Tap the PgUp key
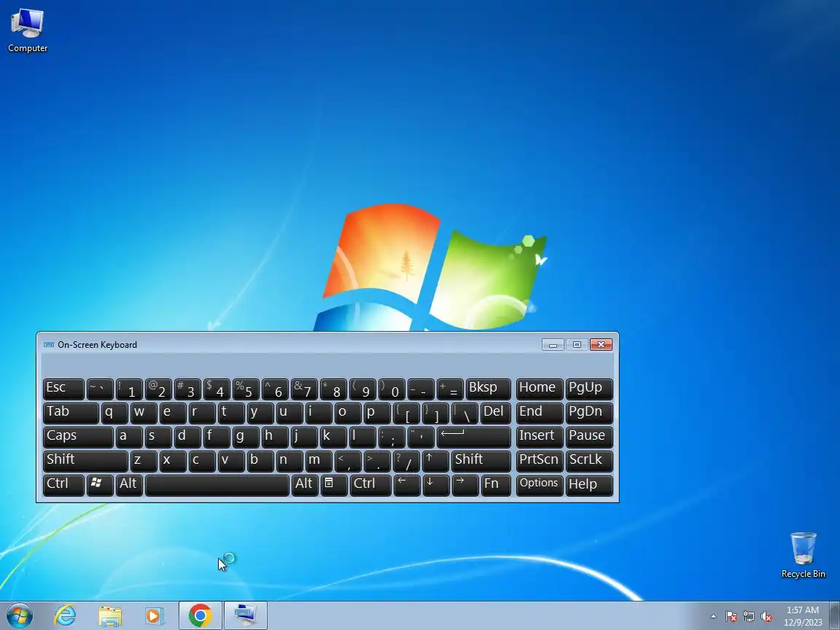 (589, 389)
